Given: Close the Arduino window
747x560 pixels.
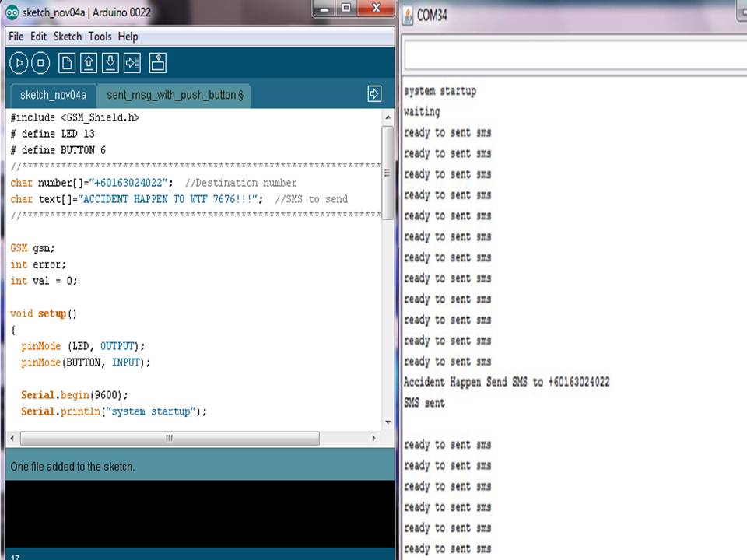Looking at the screenshot, I should 376,9.
